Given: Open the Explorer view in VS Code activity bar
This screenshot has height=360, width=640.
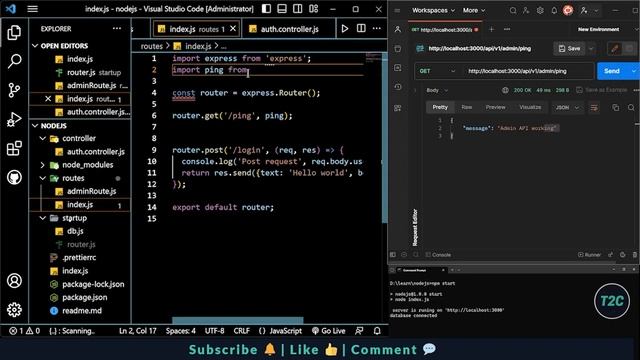Looking at the screenshot, I should [14, 33].
